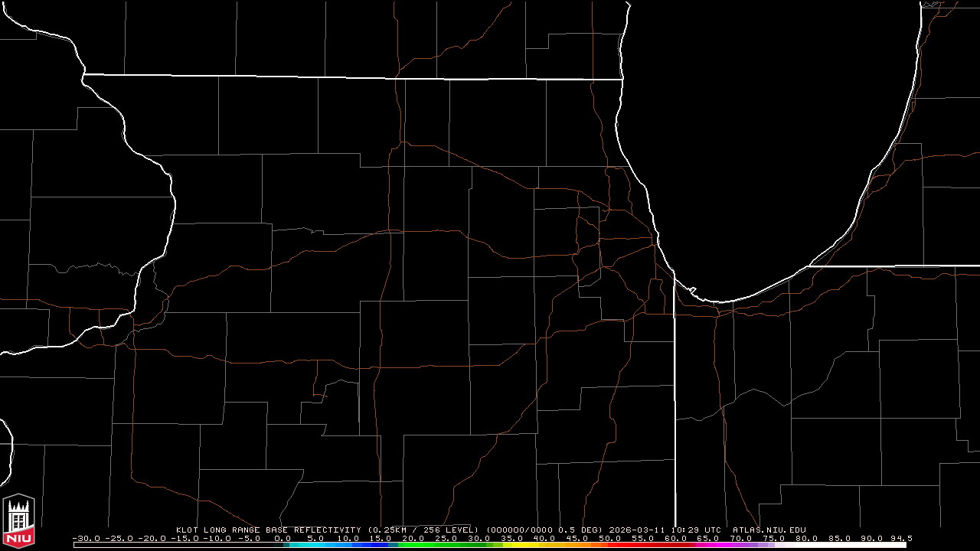Click the 60.0 scale value
This screenshot has width=980, height=551.
pos(676,538)
